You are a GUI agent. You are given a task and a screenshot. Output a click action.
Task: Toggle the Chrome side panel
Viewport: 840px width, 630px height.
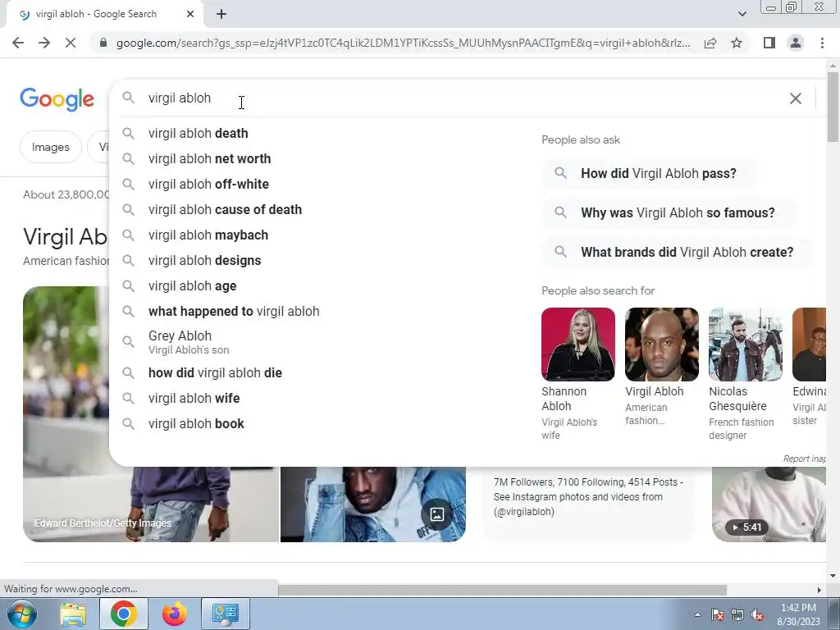(x=769, y=43)
